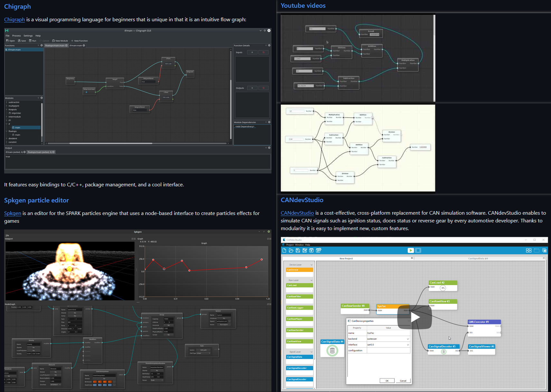This screenshot has height=392, width=551.
Task: Click the new project icon in CANdevStudio
Action: click(284, 250)
